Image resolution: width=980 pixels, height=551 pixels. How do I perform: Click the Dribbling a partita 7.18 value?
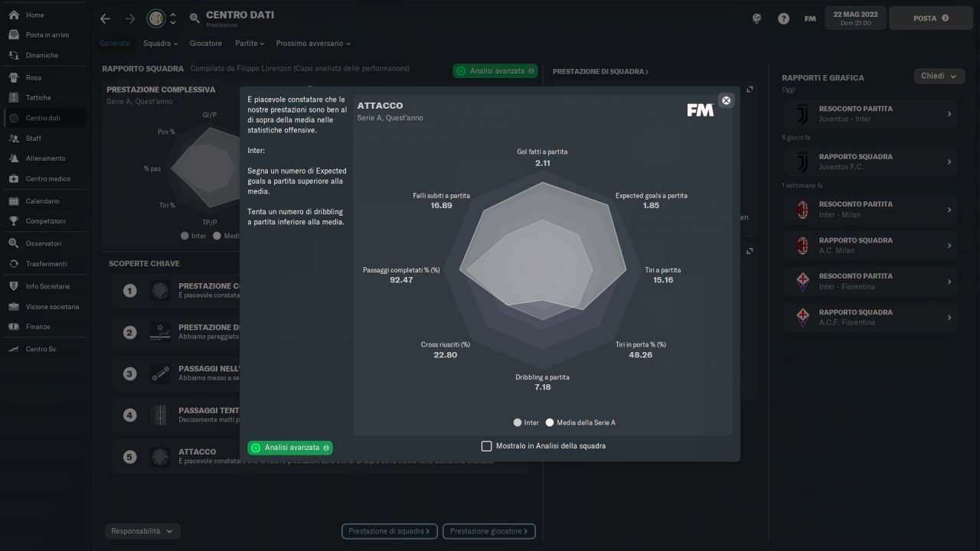coord(543,387)
